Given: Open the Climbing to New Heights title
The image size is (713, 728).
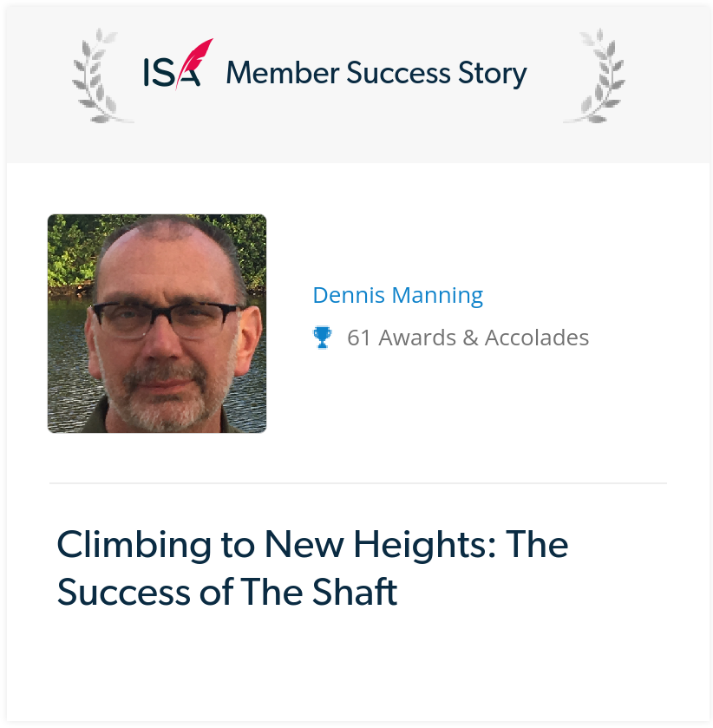Looking at the screenshot, I should pos(312,568).
